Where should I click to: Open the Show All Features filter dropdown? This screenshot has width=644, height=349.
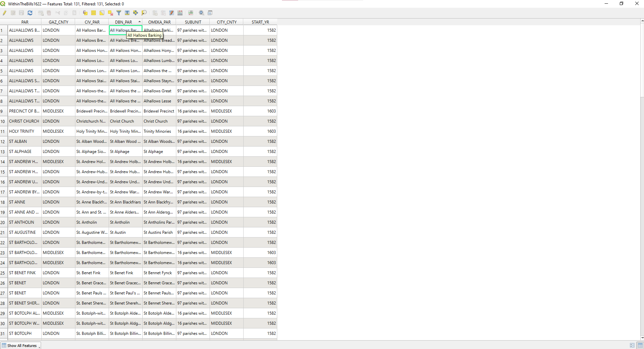pos(21,345)
